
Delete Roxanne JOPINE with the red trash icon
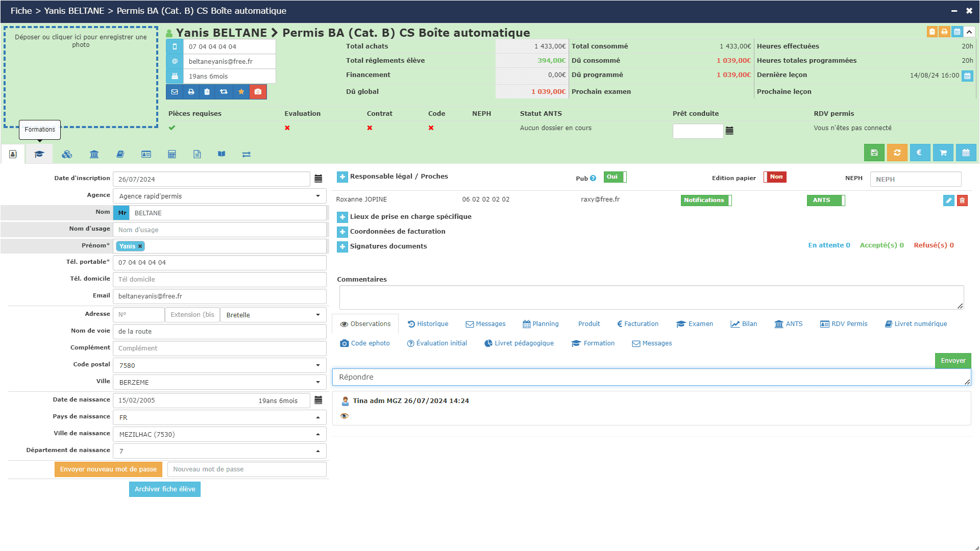(x=962, y=201)
